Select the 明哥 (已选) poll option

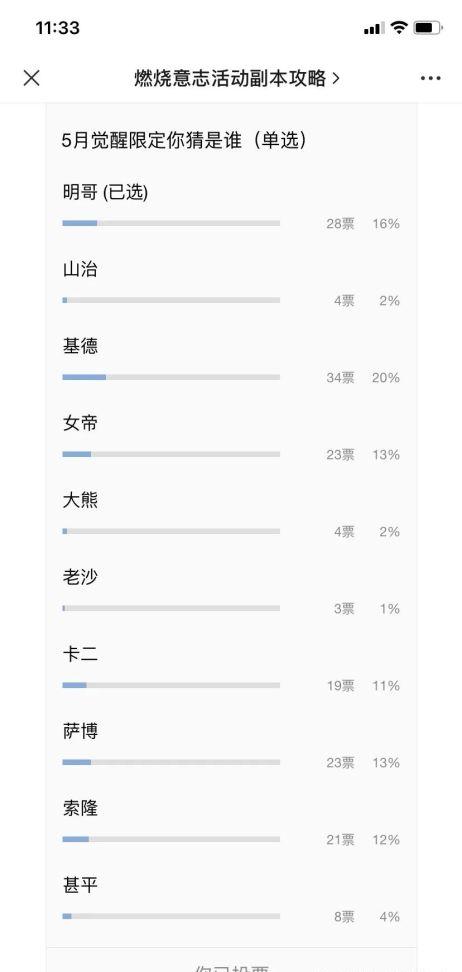[x=231, y=208]
